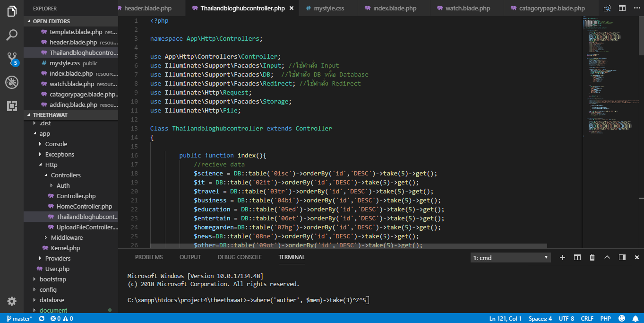The height and width of the screenshot is (323, 644).
Task: Switch to catagorypage.blade.php editor tab
Action: pos(552,8)
